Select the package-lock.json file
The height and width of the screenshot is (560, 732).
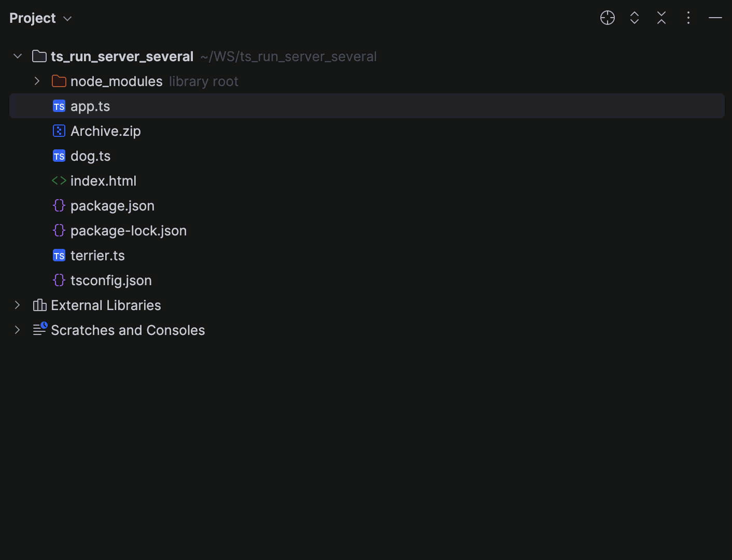click(x=128, y=230)
